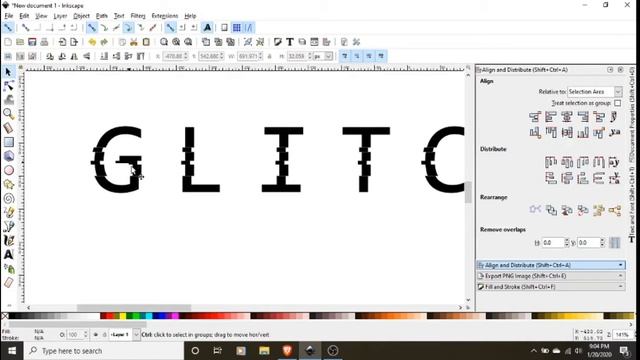This screenshot has height=360, width=640.
Task: Open Relative to Selection Area dropdown
Action: click(x=595, y=92)
